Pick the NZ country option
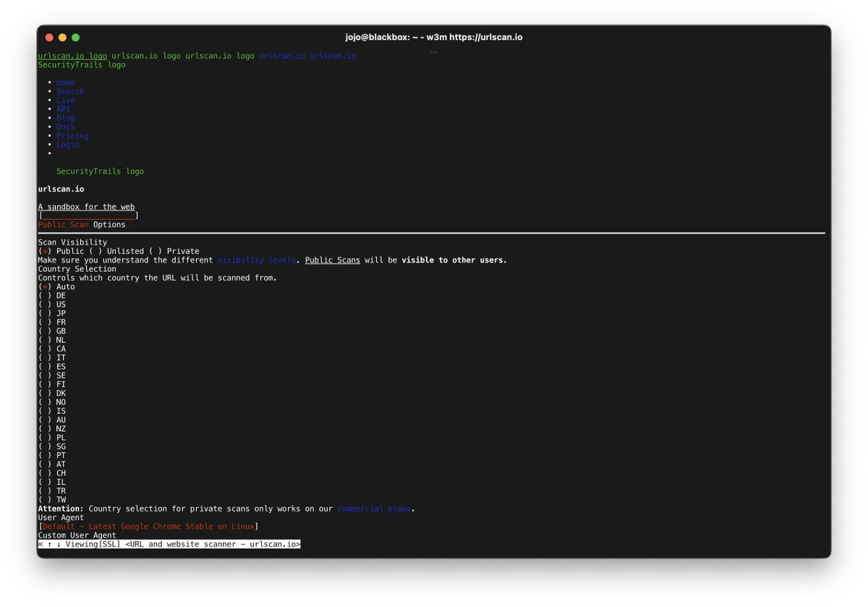 [x=45, y=428]
